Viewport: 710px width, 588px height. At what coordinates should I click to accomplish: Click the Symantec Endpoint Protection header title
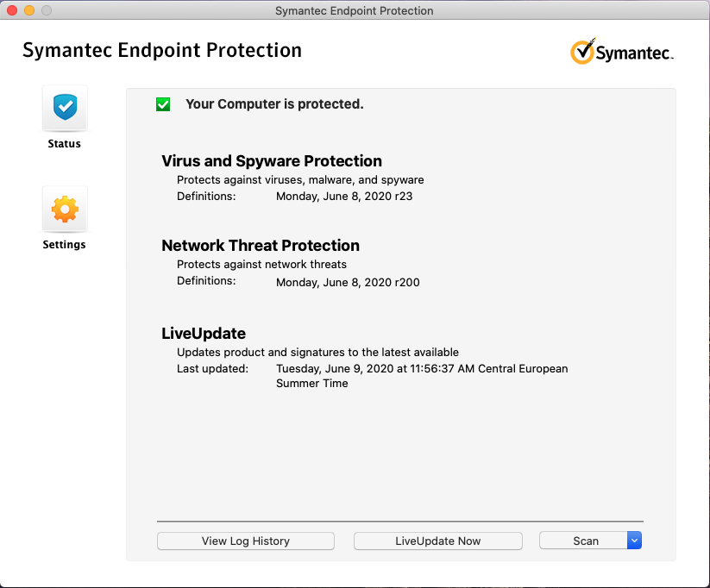(x=162, y=50)
